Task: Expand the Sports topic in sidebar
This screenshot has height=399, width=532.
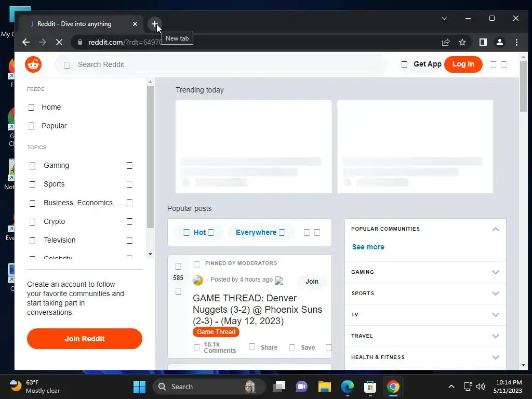Action: click(129, 184)
